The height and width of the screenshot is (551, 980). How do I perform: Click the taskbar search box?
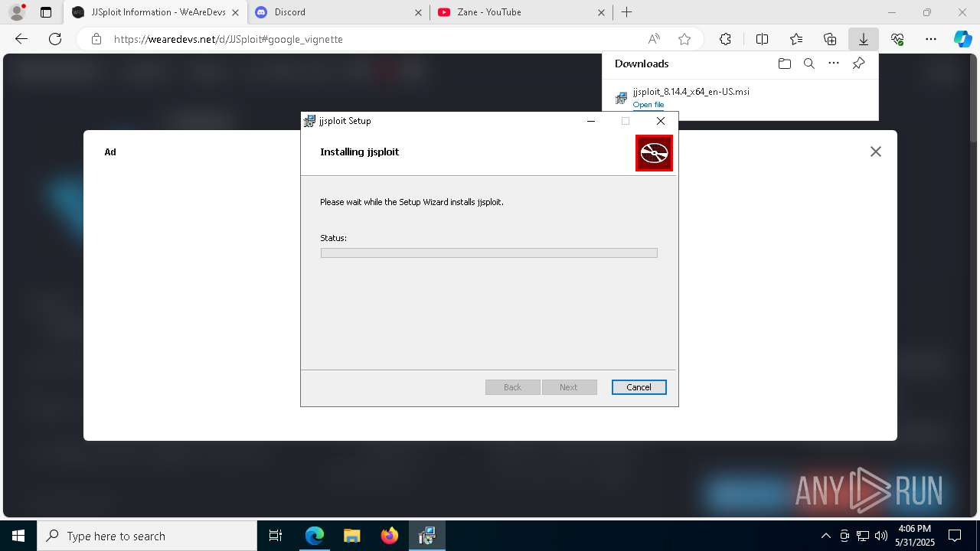[147, 536]
